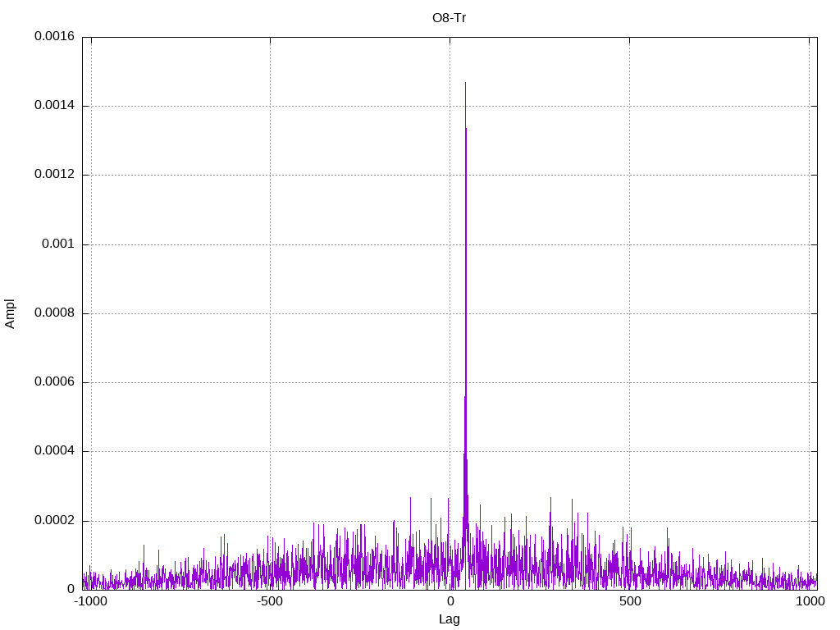Select the 1000 x-axis tick label
The height and width of the screenshot is (630, 840).
coord(809,602)
